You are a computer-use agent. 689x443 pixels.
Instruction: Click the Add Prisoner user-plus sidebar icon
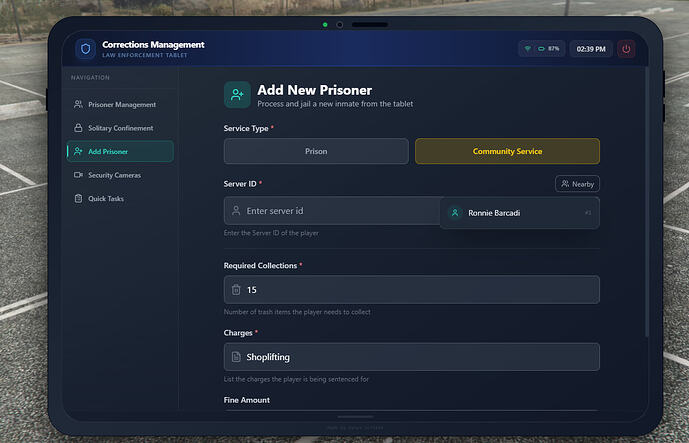coord(78,151)
